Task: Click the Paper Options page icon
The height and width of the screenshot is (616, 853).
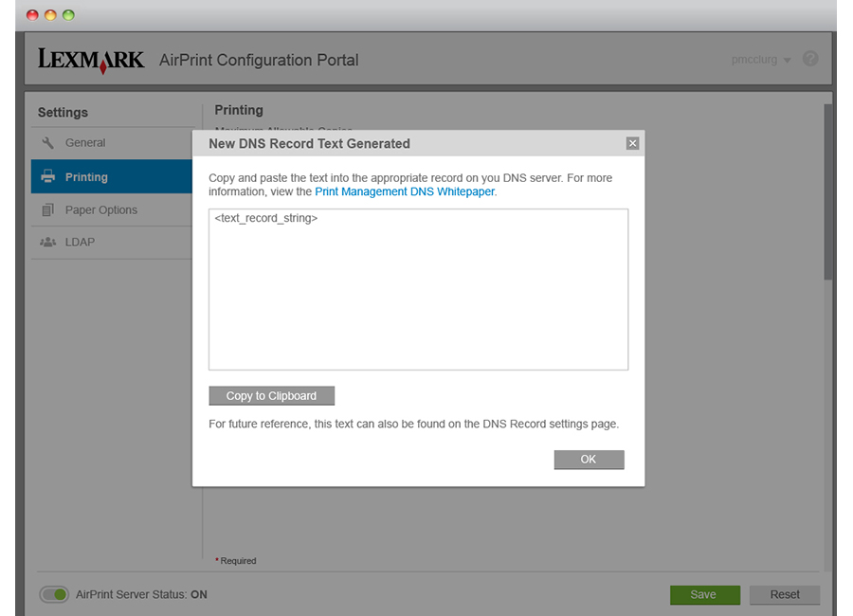Action: [48, 209]
